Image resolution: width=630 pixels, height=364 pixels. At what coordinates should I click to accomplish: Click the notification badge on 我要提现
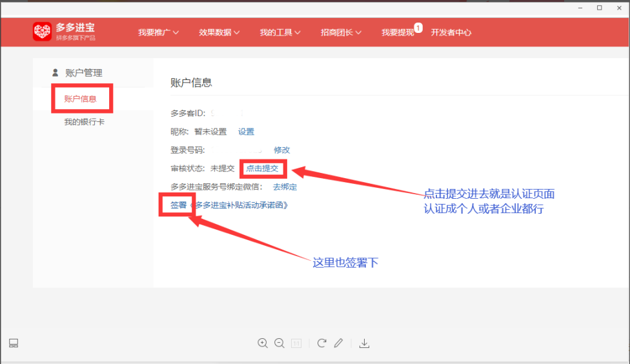click(418, 28)
